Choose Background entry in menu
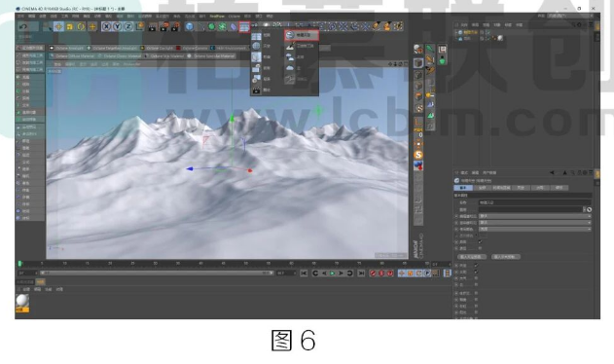614x364 pixels. point(262,79)
